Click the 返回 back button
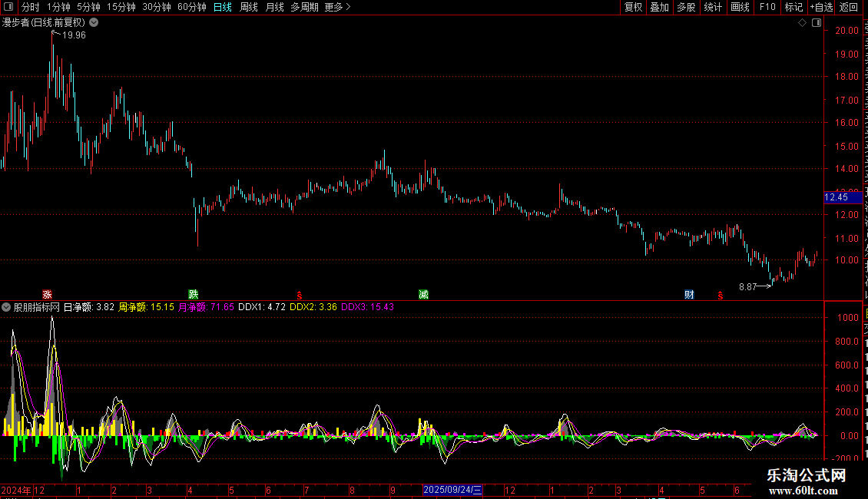The image size is (868, 499). pos(849,7)
